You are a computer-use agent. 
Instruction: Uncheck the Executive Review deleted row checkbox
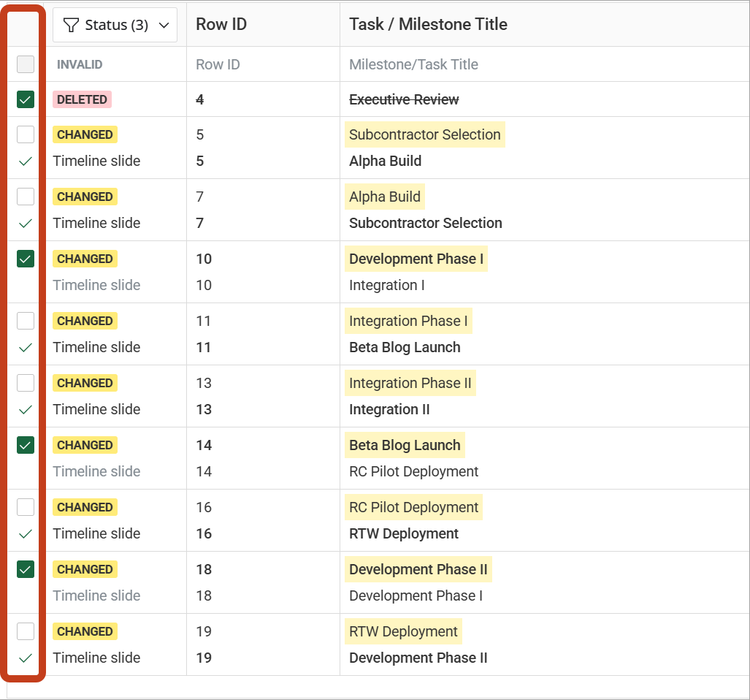point(25,99)
